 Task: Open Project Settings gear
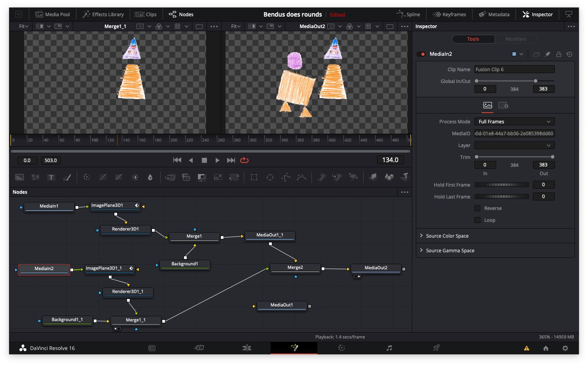point(565,348)
